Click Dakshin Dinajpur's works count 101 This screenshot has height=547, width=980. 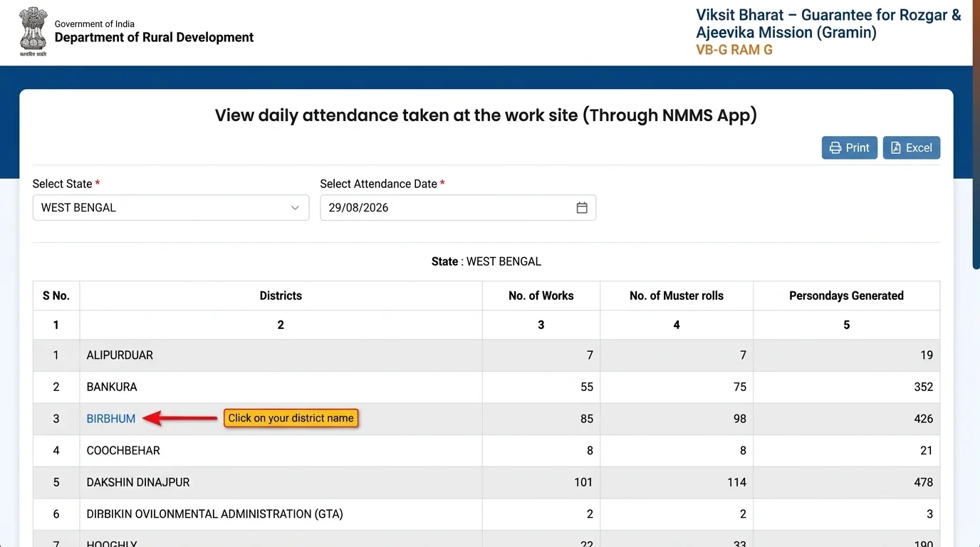click(583, 482)
